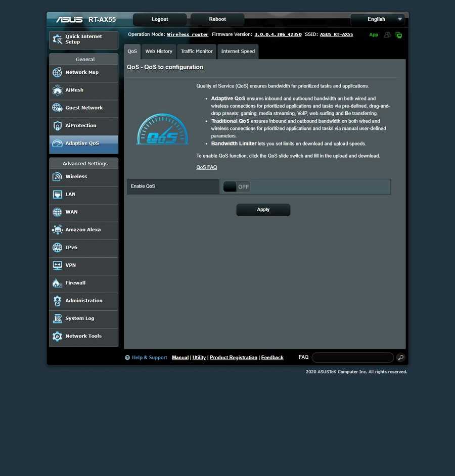This screenshot has height=476, width=455.
Task: Open the Traffic Monitor tab
Action: [x=197, y=52]
